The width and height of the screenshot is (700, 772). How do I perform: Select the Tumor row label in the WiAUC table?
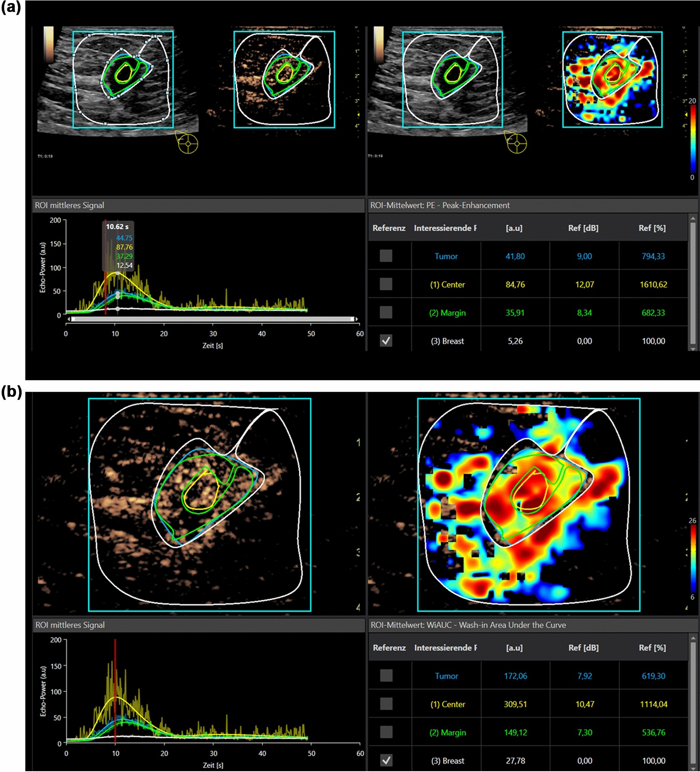[446, 676]
